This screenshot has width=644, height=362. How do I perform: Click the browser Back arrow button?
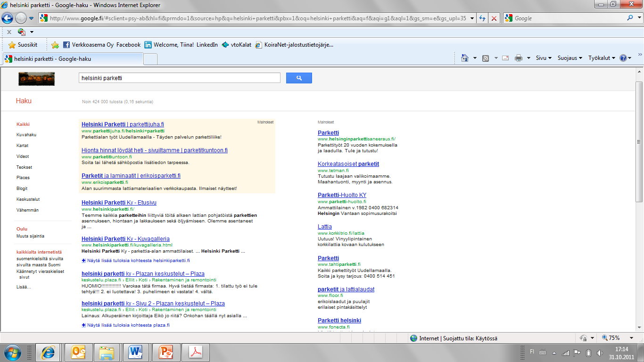click(x=8, y=18)
